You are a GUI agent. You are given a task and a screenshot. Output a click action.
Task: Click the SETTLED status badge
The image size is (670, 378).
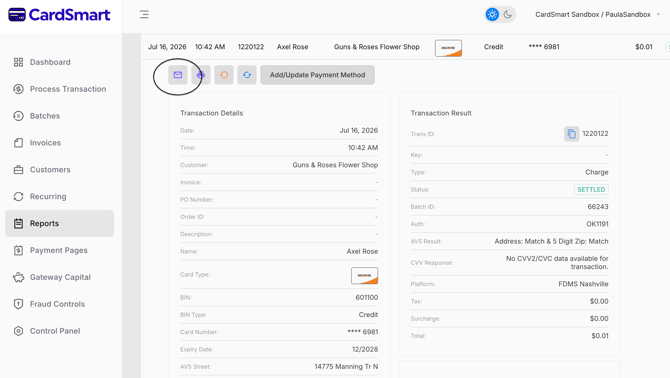pos(591,190)
